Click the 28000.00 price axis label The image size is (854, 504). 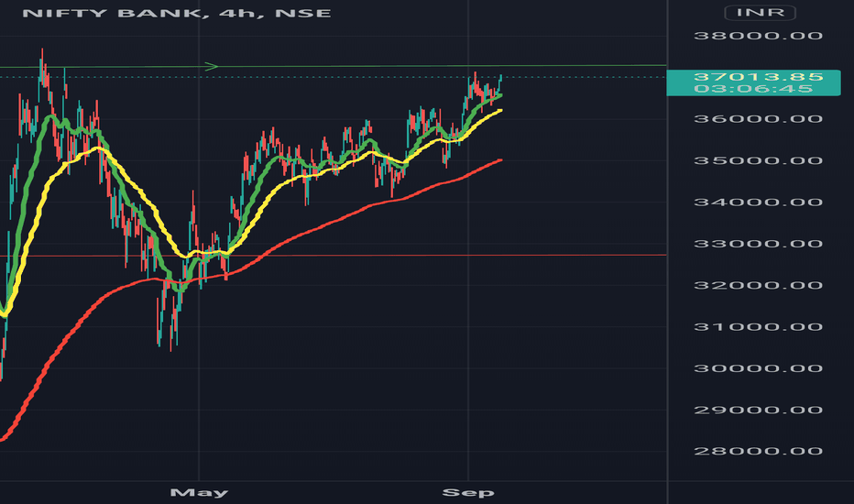(x=758, y=451)
